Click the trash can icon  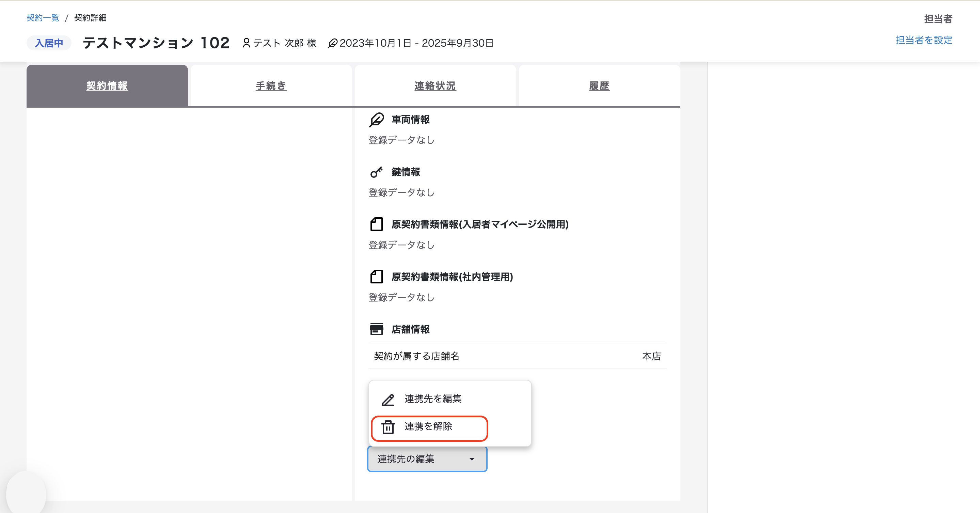388,427
